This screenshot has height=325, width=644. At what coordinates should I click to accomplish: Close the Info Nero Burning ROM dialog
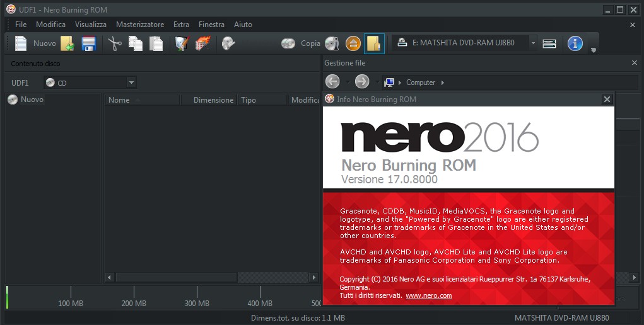(x=607, y=100)
